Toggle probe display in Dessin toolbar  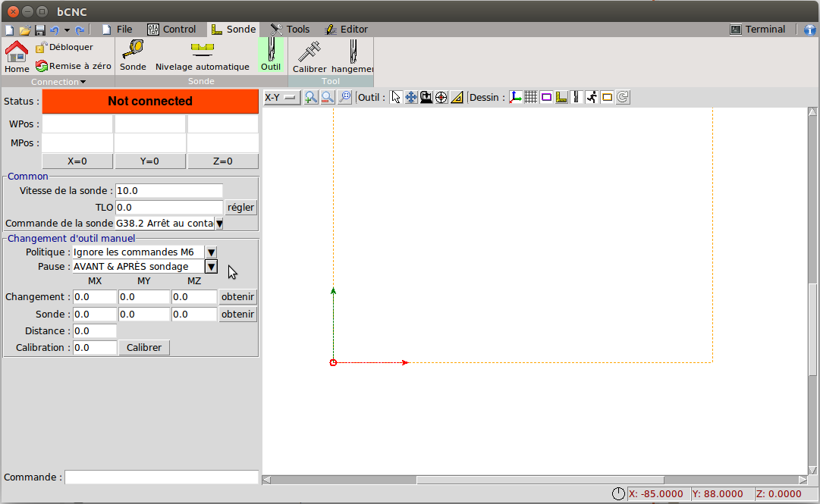pos(561,97)
